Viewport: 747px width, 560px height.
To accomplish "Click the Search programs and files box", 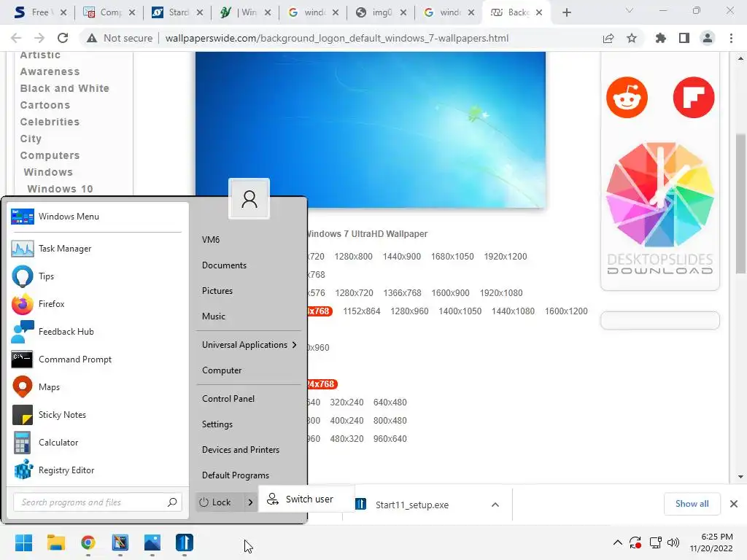I will pos(97,502).
